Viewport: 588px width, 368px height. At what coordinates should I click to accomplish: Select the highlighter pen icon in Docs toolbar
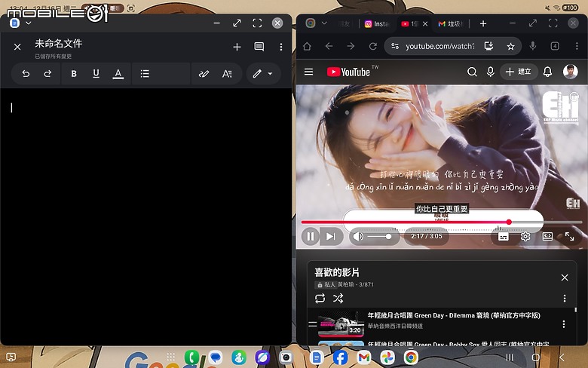(204, 74)
